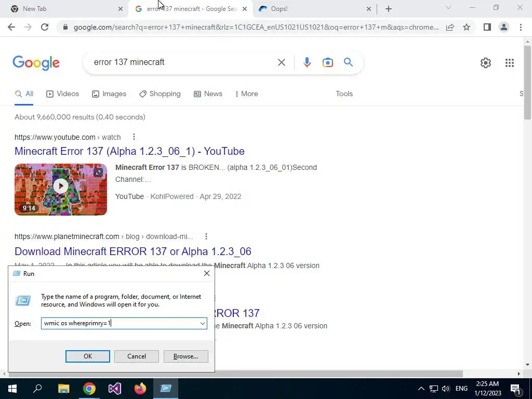532x399 pixels.
Task: Open Minecraft Error 137 YouTube result link
Action: click(x=129, y=151)
